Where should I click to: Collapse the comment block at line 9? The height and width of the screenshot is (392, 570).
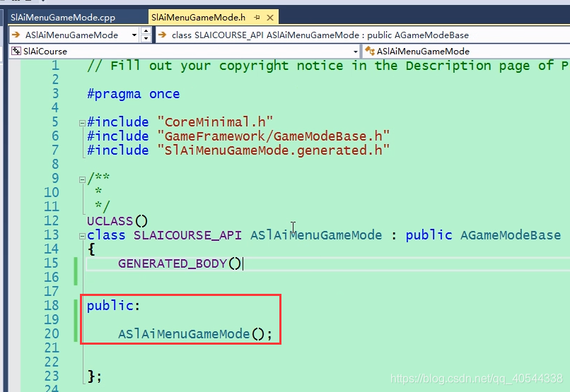pyautogui.click(x=82, y=179)
